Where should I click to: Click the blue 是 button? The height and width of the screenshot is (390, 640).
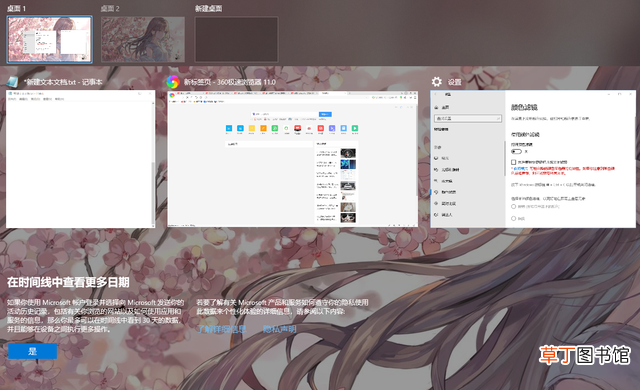coord(33,351)
